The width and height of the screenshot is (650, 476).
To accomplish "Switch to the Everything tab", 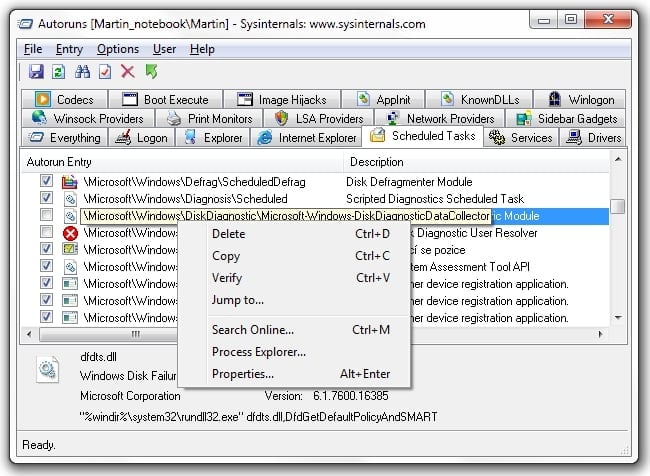I will [65, 138].
